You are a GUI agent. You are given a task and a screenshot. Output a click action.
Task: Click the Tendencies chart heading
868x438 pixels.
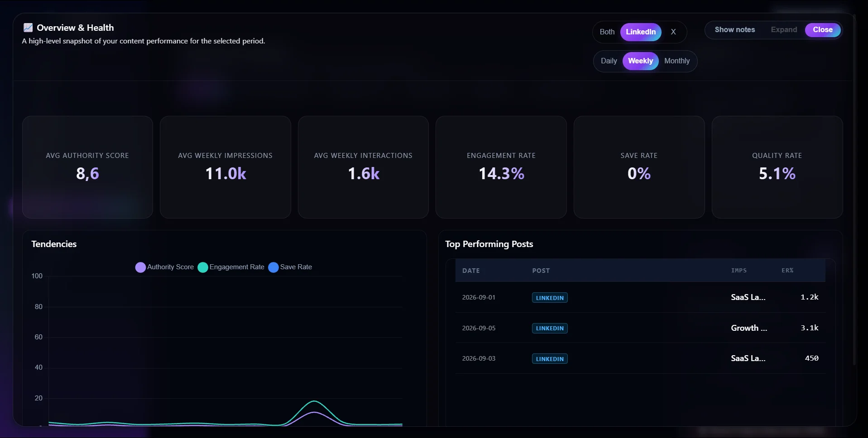(x=54, y=244)
